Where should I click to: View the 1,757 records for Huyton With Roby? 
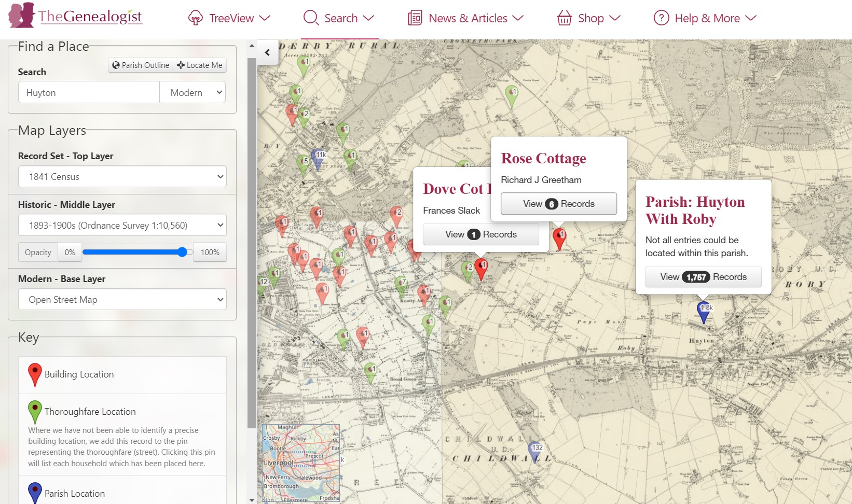(703, 277)
